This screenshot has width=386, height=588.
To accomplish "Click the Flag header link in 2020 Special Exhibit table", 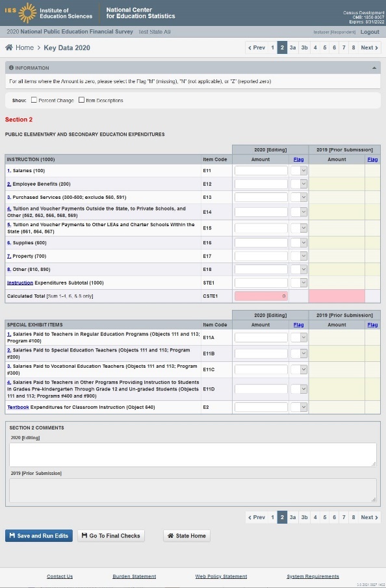I will (x=298, y=325).
